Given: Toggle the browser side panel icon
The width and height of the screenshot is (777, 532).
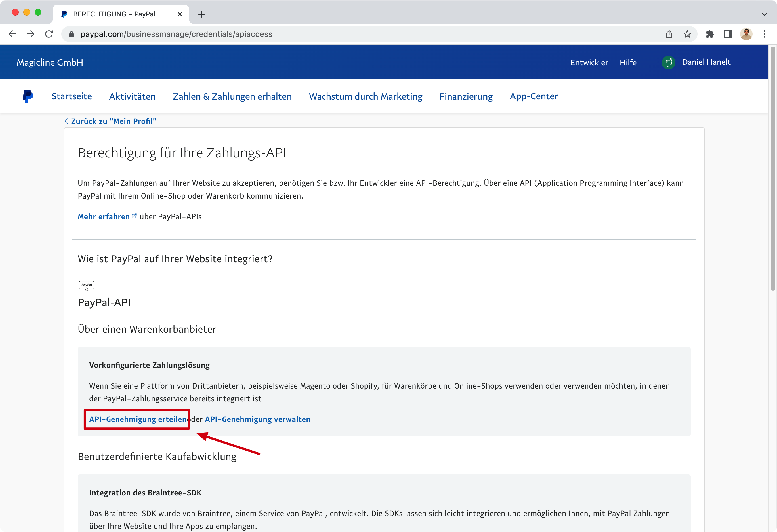Looking at the screenshot, I should tap(728, 34).
